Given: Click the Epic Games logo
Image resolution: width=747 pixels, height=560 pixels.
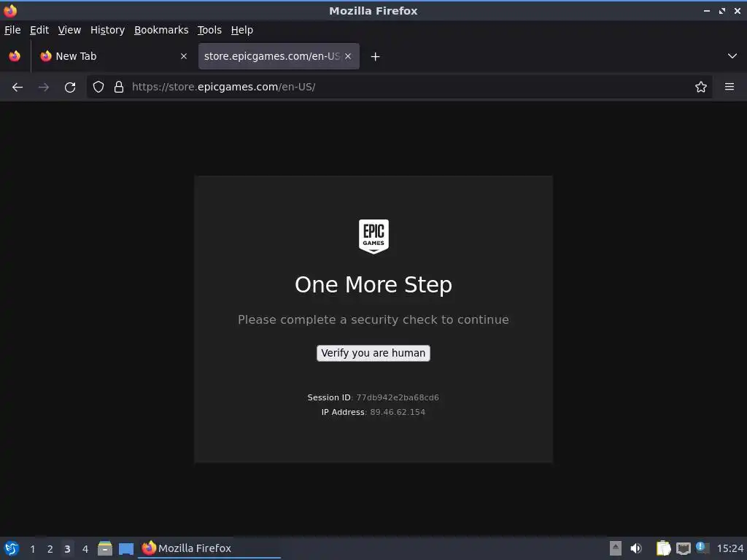Looking at the screenshot, I should [373, 237].
